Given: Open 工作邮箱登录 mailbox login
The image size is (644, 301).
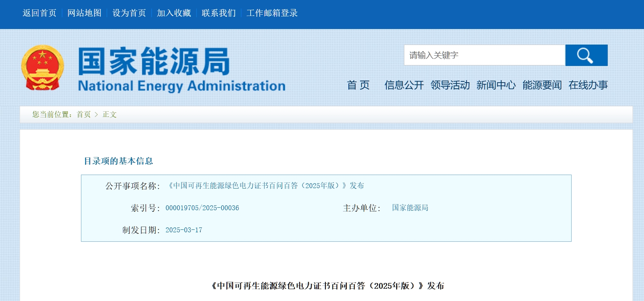Looking at the screenshot, I should click(272, 13).
